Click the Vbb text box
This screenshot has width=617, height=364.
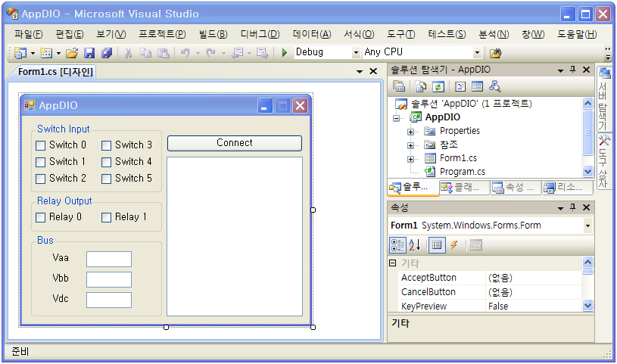[x=109, y=280]
